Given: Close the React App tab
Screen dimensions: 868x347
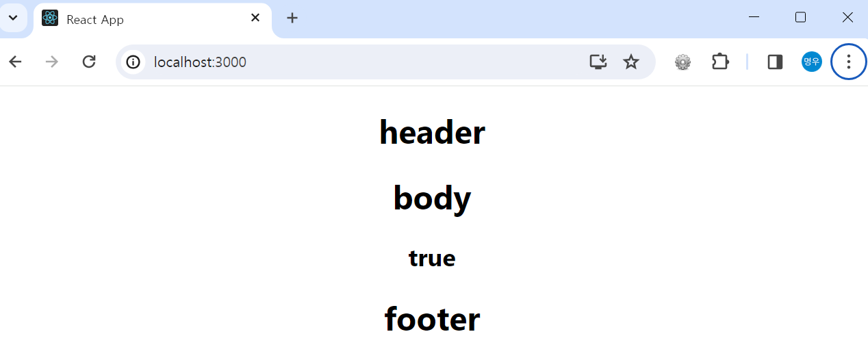Looking at the screenshot, I should (x=255, y=18).
